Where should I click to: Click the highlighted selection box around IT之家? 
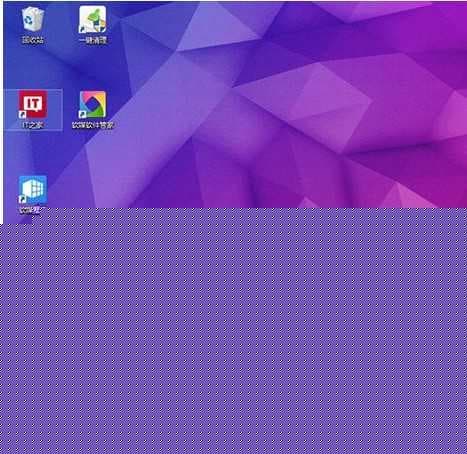pos(33,110)
